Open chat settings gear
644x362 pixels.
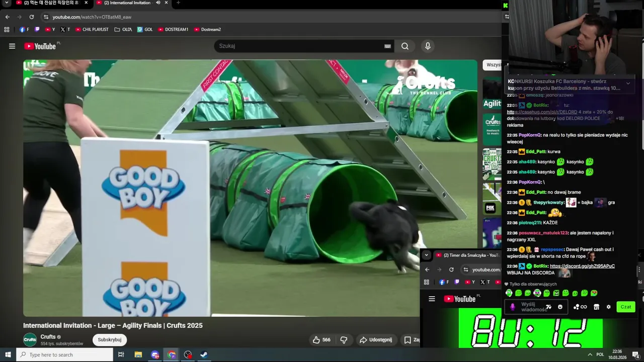[x=608, y=307]
